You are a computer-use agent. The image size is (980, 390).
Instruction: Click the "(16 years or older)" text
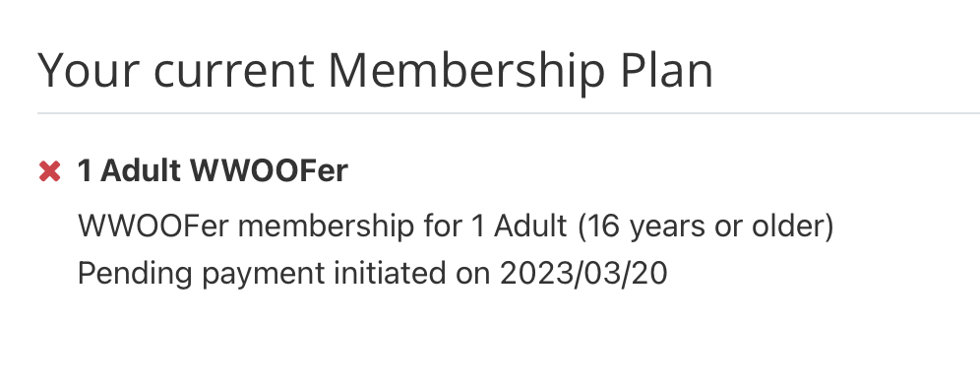pyautogui.click(x=705, y=227)
